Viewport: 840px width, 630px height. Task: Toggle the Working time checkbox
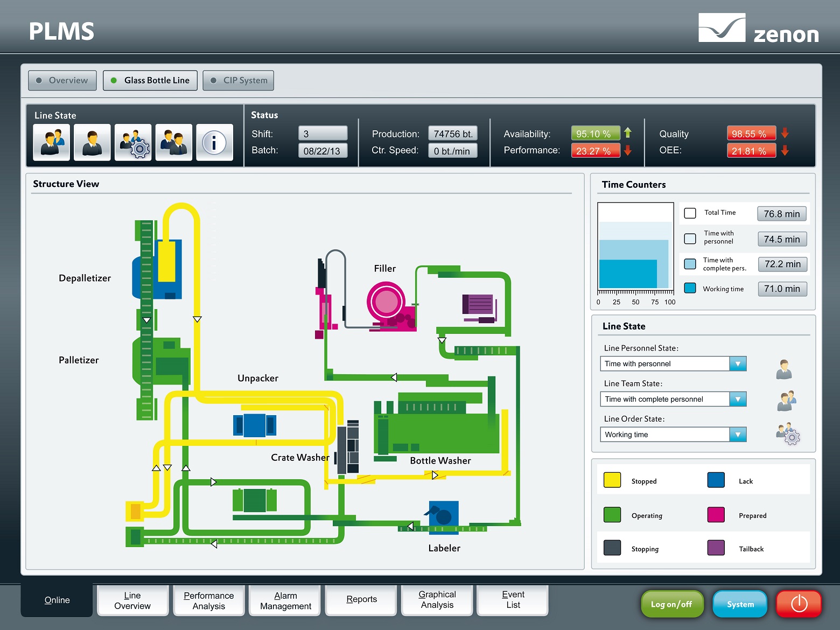pyautogui.click(x=690, y=288)
